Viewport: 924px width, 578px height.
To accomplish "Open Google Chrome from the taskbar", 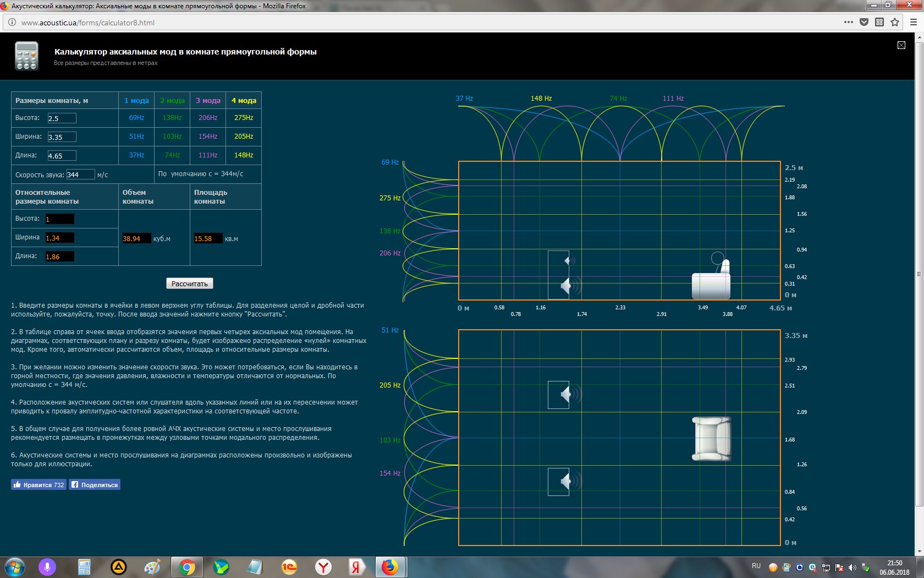I will tap(186, 567).
